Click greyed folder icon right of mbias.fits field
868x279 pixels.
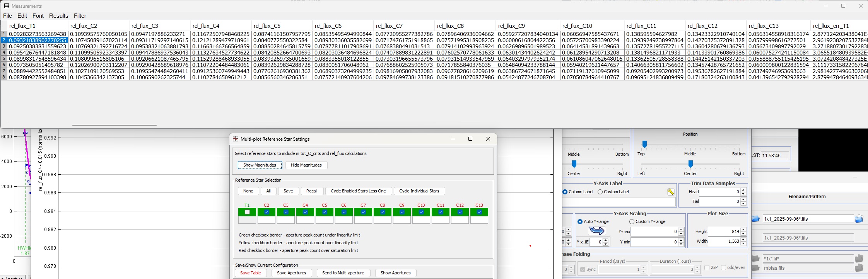coord(859,268)
